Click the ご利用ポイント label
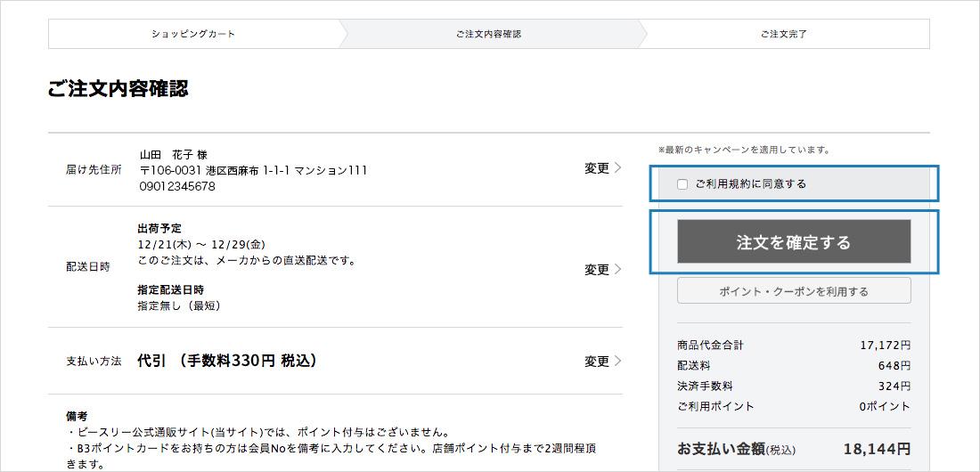 (x=715, y=406)
